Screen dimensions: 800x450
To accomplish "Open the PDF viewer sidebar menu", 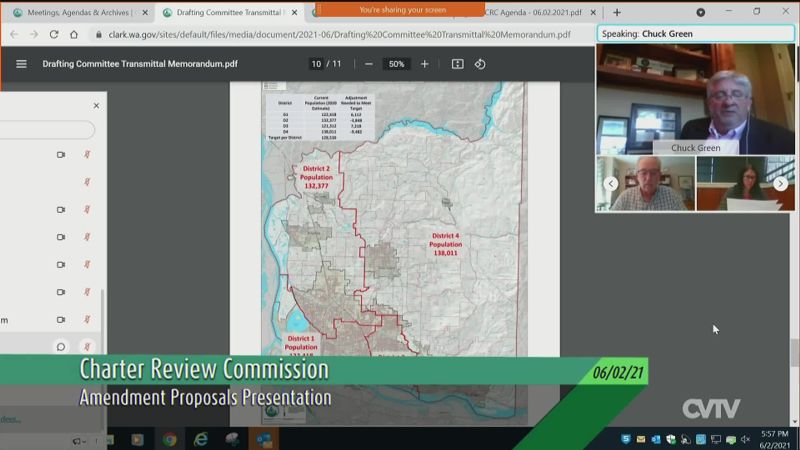I will [21, 64].
